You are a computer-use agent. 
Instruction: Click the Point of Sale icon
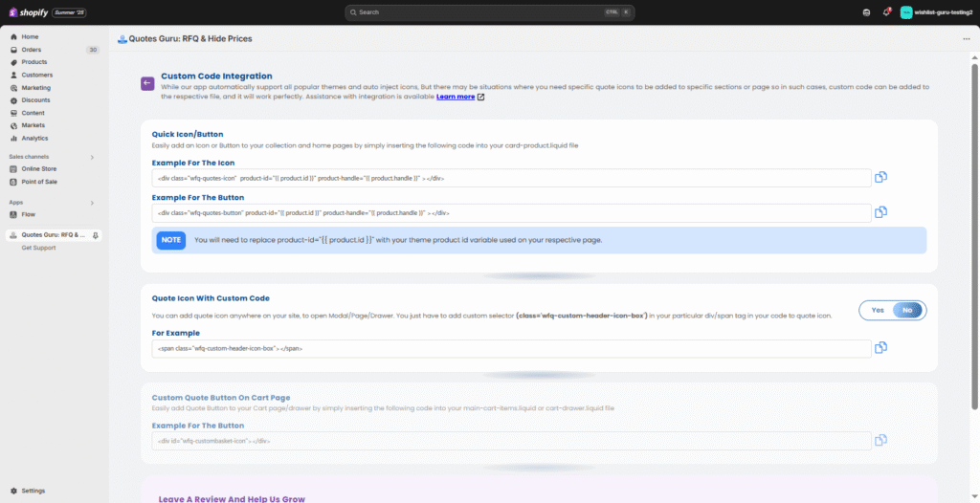pos(13,182)
